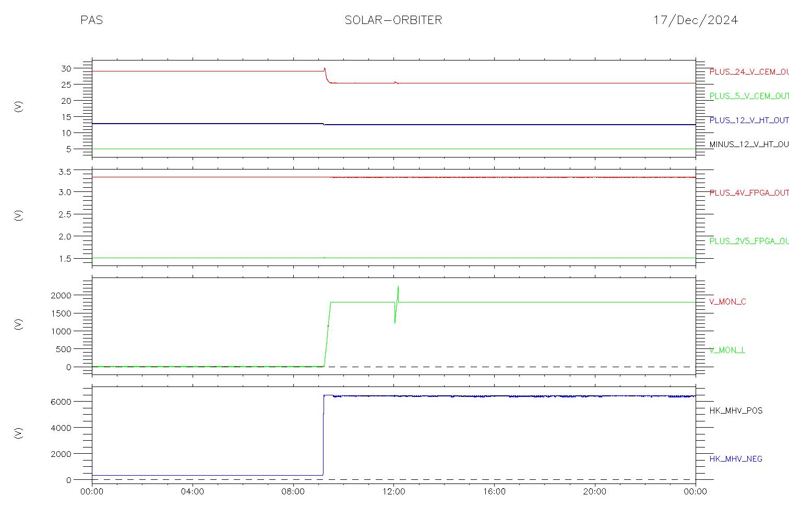Viewport: 789px width, 532px height.
Task: Click the (V) unit label of HK_MHV panel
Action: 19,433
